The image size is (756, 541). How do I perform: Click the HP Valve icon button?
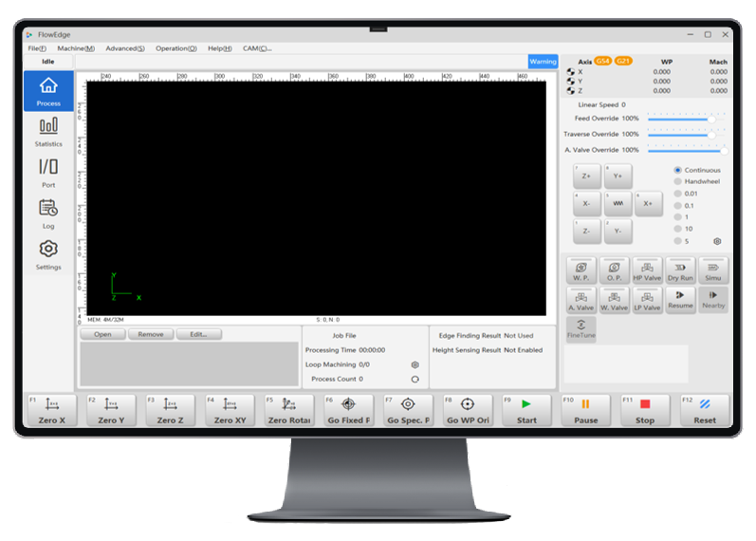click(647, 270)
